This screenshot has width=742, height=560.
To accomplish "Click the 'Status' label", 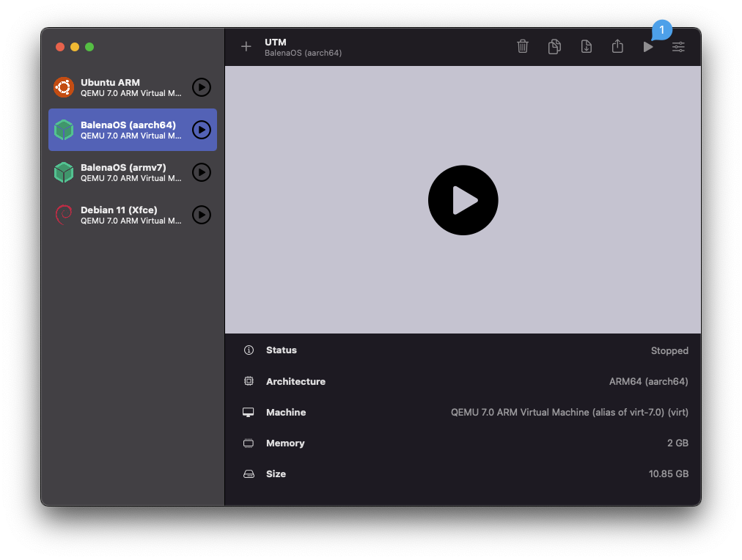I will pos(281,350).
